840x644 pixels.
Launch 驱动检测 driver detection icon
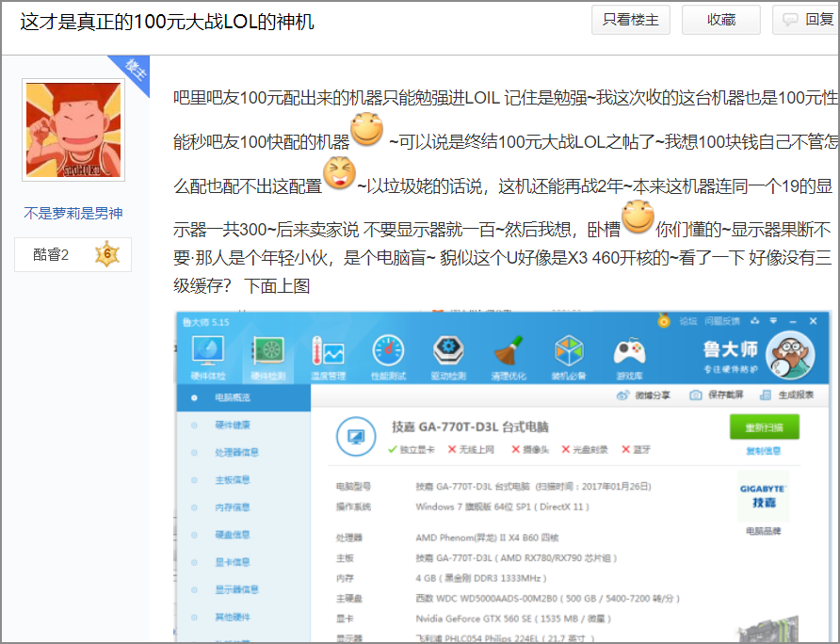pos(448,350)
